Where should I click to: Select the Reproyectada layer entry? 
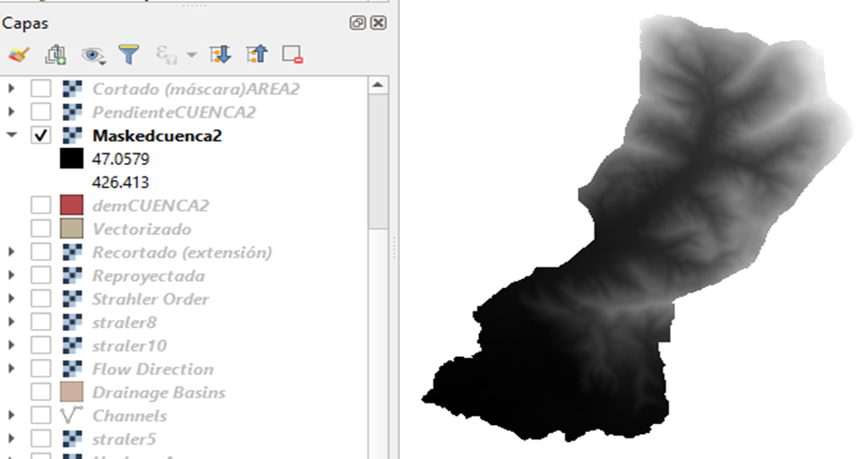[x=148, y=276]
